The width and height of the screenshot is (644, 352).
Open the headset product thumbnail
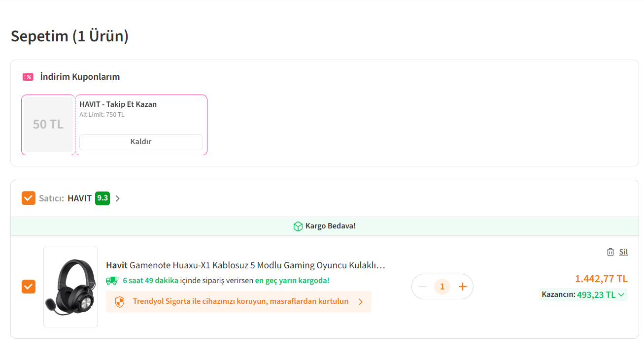click(x=70, y=287)
